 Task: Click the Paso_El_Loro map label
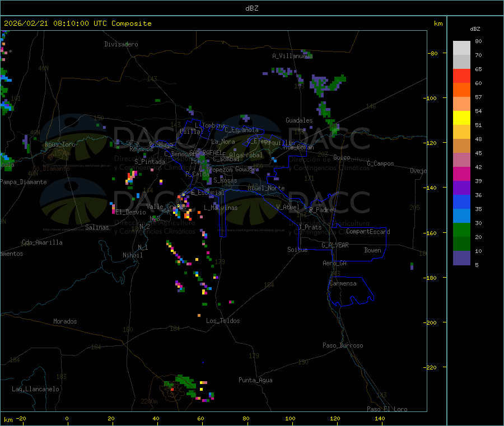point(387,409)
